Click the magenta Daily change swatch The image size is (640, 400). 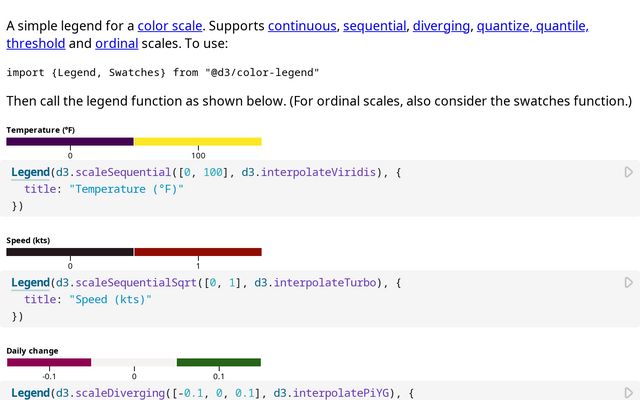pos(49,361)
